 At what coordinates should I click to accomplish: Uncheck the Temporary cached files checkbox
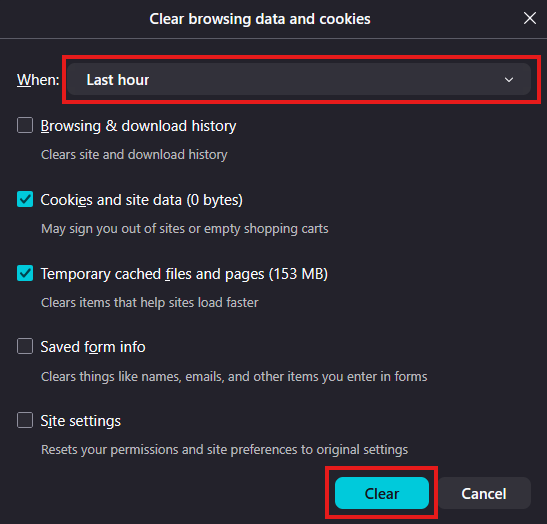coord(25,273)
